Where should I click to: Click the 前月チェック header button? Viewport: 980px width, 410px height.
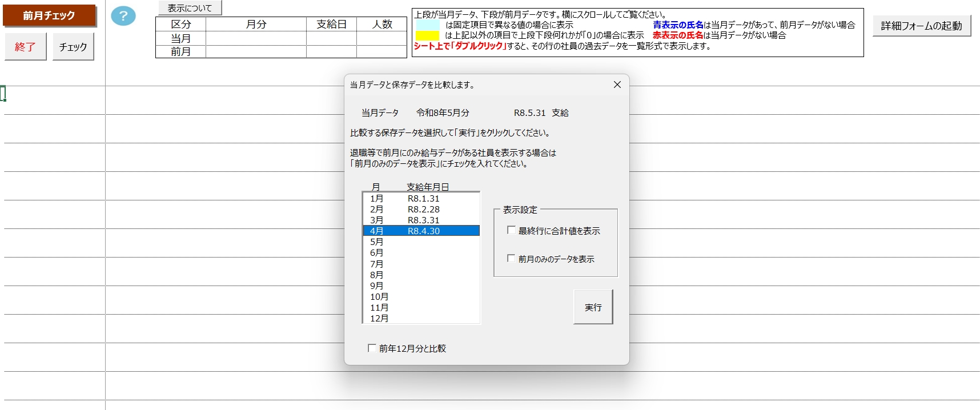[49, 15]
